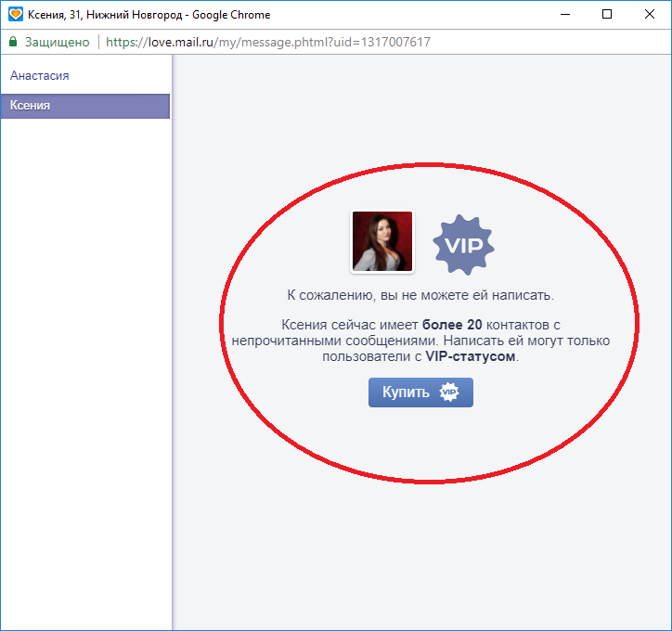Minimize the Chrome window
The image size is (672, 631).
click(x=563, y=14)
